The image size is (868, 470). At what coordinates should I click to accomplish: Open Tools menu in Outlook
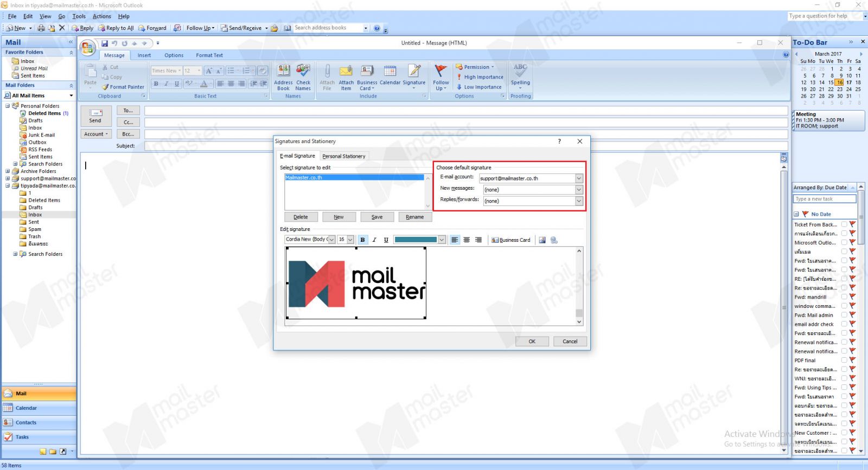pos(79,16)
